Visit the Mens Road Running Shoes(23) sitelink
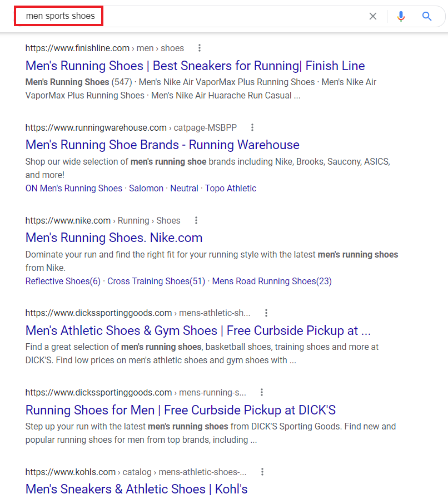 [272, 281]
